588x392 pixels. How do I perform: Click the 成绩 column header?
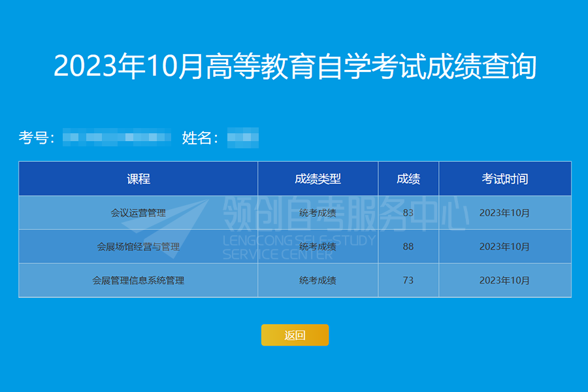tap(408, 179)
